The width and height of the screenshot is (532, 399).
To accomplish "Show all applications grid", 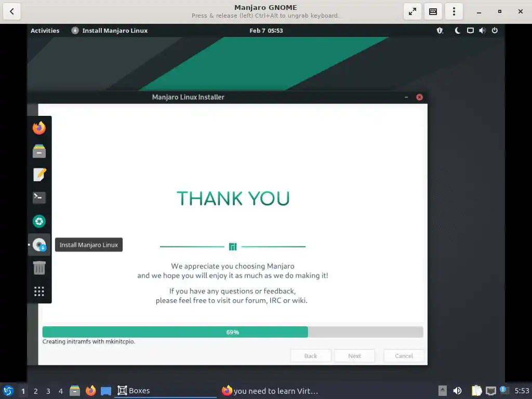I will [x=39, y=291].
